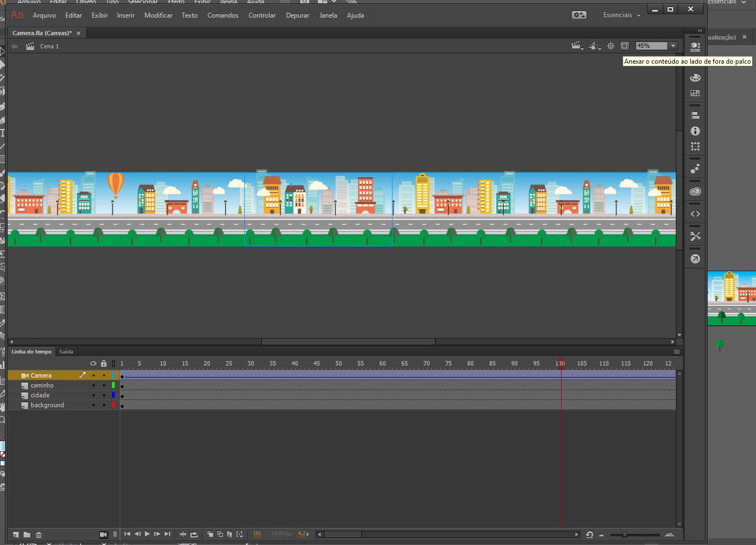Step back one frame button
Viewport: 756px width, 545px height.
coord(137,534)
